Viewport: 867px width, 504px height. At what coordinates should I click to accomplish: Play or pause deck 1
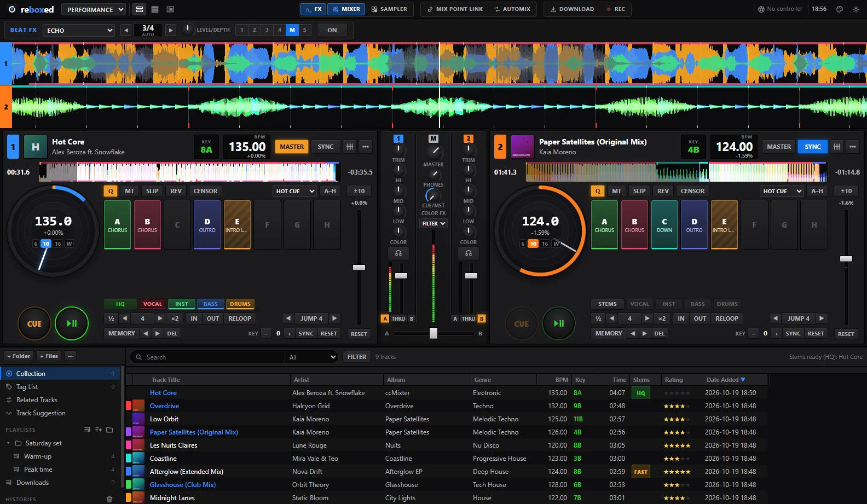tap(72, 323)
